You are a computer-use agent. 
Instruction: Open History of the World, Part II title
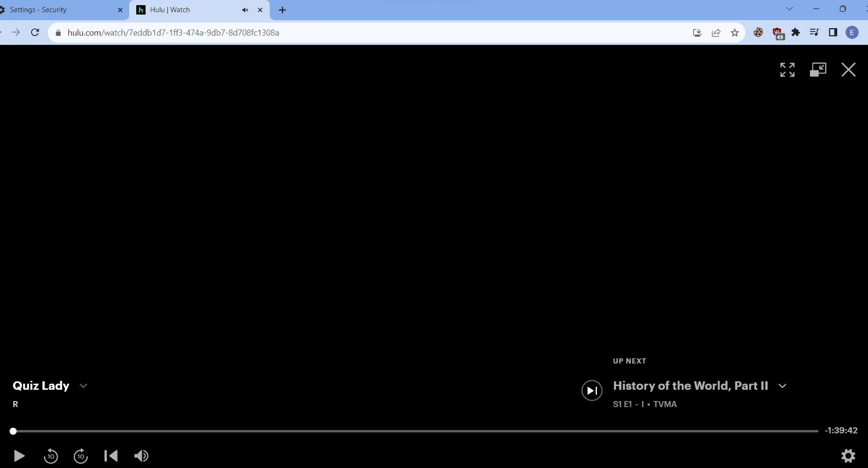691,386
